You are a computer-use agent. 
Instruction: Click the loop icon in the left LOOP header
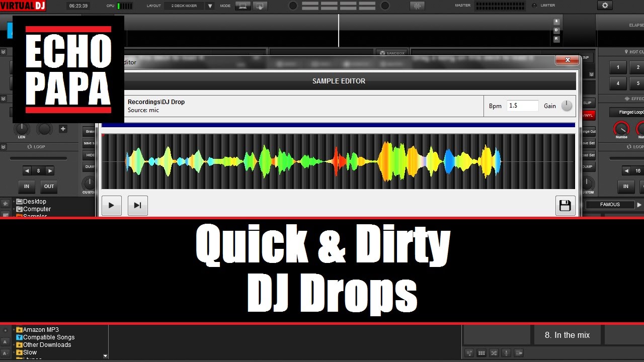click(x=29, y=147)
